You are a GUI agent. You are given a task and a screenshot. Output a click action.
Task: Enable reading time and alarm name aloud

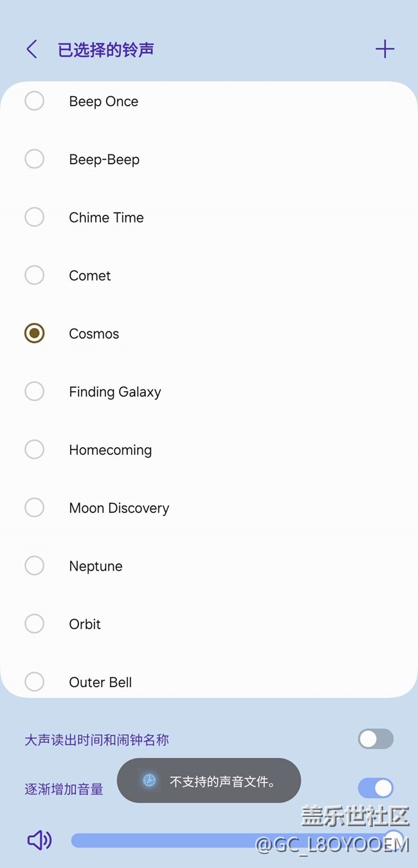pos(376,739)
